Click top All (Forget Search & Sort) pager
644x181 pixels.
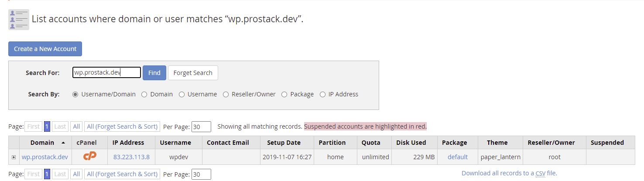tap(122, 126)
